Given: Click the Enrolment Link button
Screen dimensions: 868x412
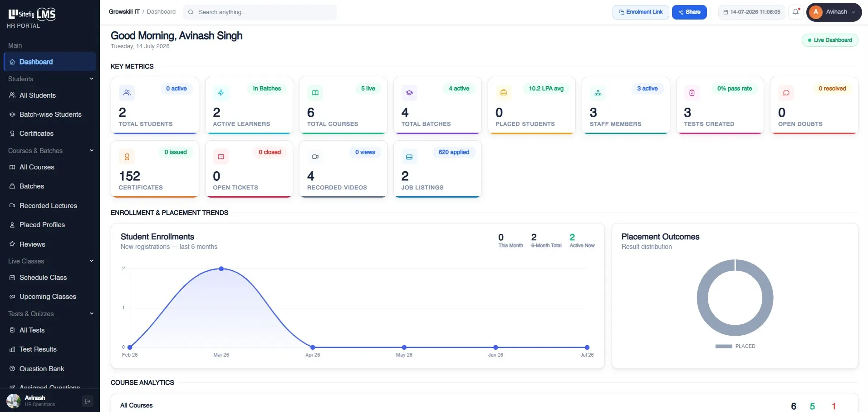Looking at the screenshot, I should coord(641,12).
